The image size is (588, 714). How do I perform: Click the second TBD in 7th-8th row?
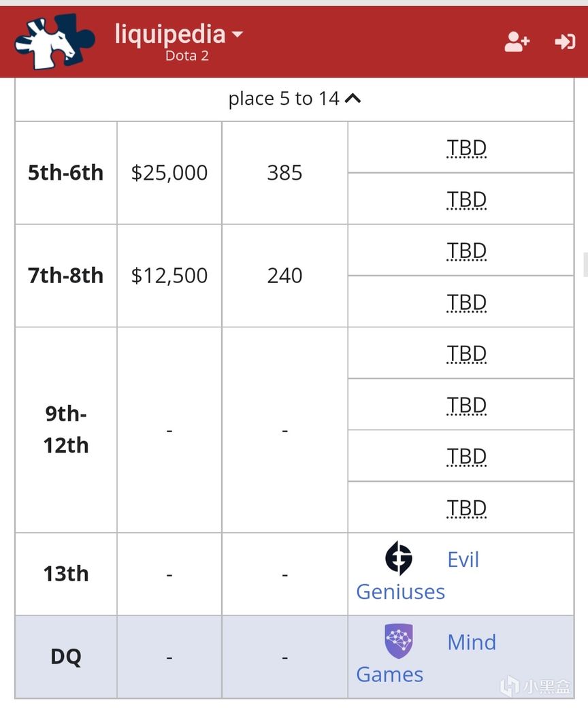pos(466,302)
